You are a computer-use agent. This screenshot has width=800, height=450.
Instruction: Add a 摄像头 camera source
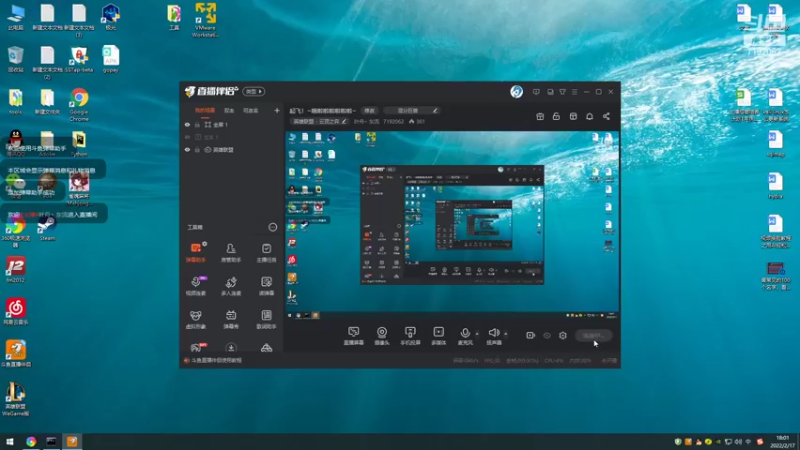382,336
